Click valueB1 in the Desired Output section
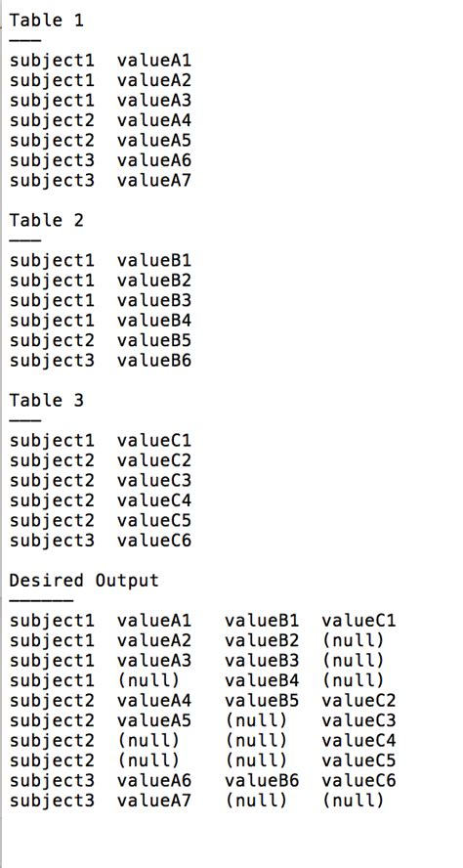This screenshot has height=868, width=463. tap(262, 621)
